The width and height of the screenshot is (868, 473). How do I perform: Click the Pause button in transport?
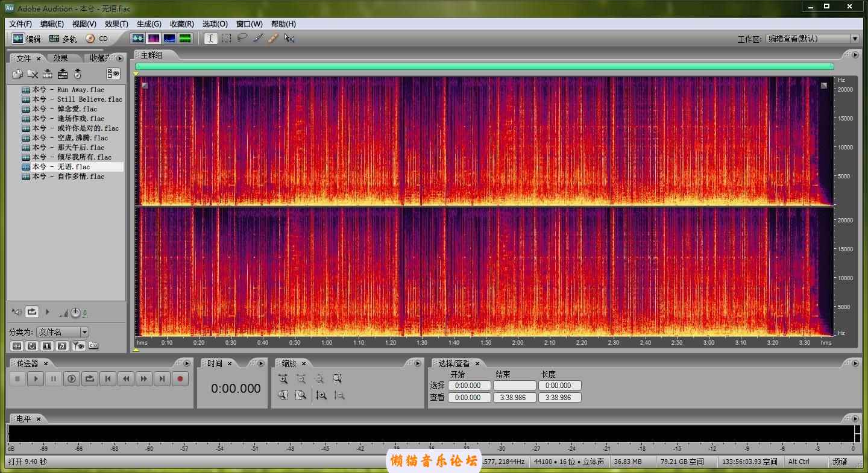tap(54, 379)
